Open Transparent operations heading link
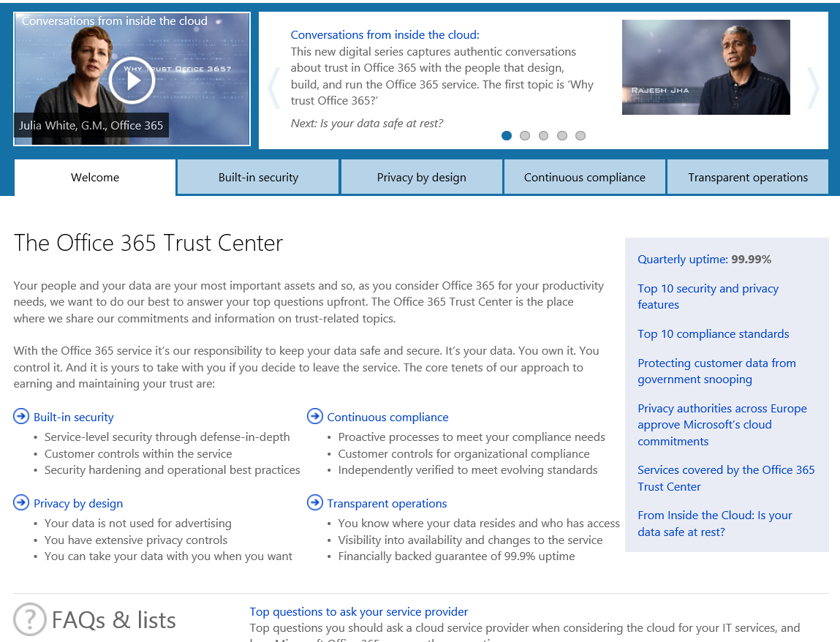Image resolution: width=840 pixels, height=642 pixels. [387, 503]
